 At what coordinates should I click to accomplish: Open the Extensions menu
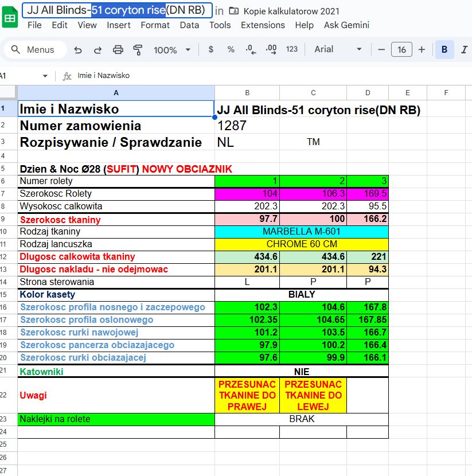click(263, 25)
